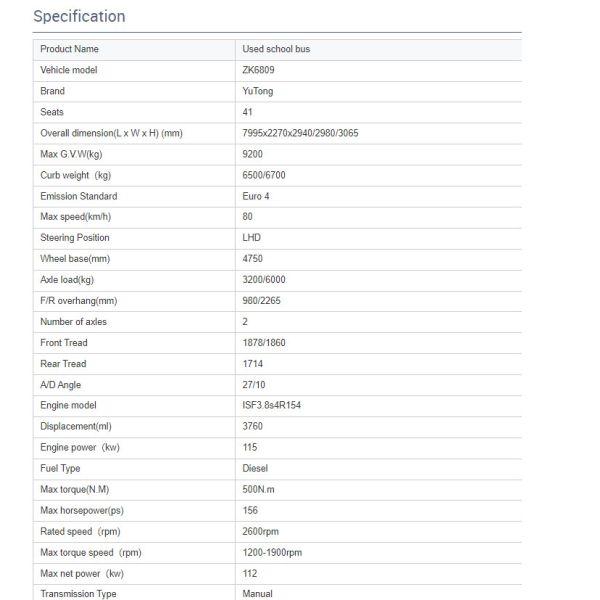This screenshot has height=600, width=600.
Task: Select the Axle load value 3200/6000
Action: [x=265, y=280]
